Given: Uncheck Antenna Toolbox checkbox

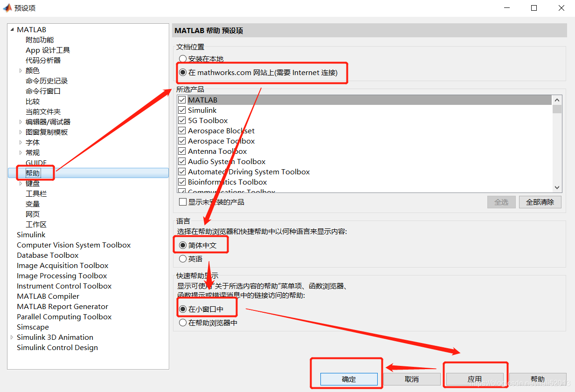Looking at the screenshot, I should tap(182, 151).
